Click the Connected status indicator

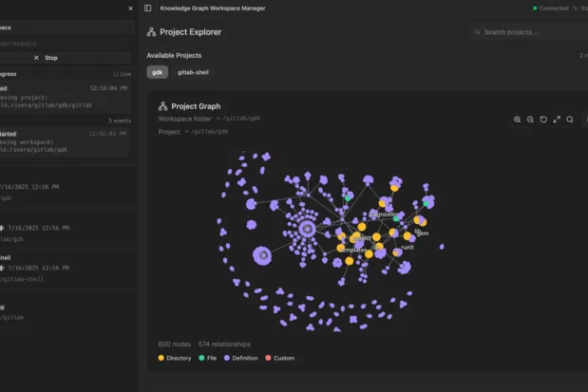(550, 8)
